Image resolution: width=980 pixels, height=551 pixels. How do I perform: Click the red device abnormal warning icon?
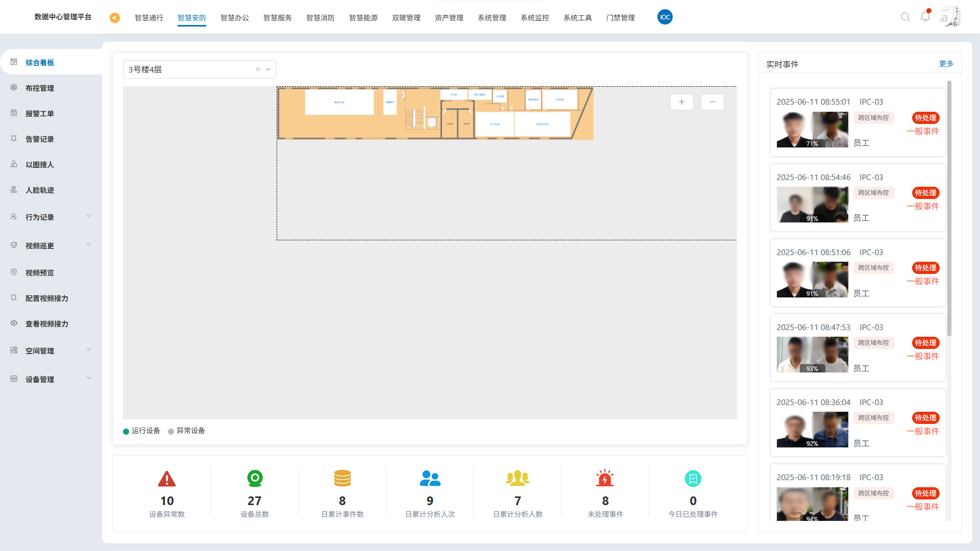[x=167, y=479]
